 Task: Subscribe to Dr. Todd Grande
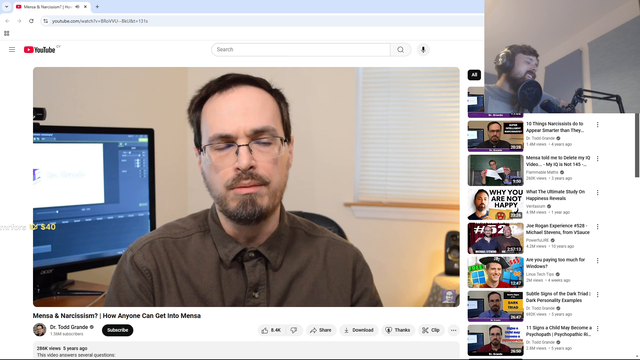coord(118,330)
